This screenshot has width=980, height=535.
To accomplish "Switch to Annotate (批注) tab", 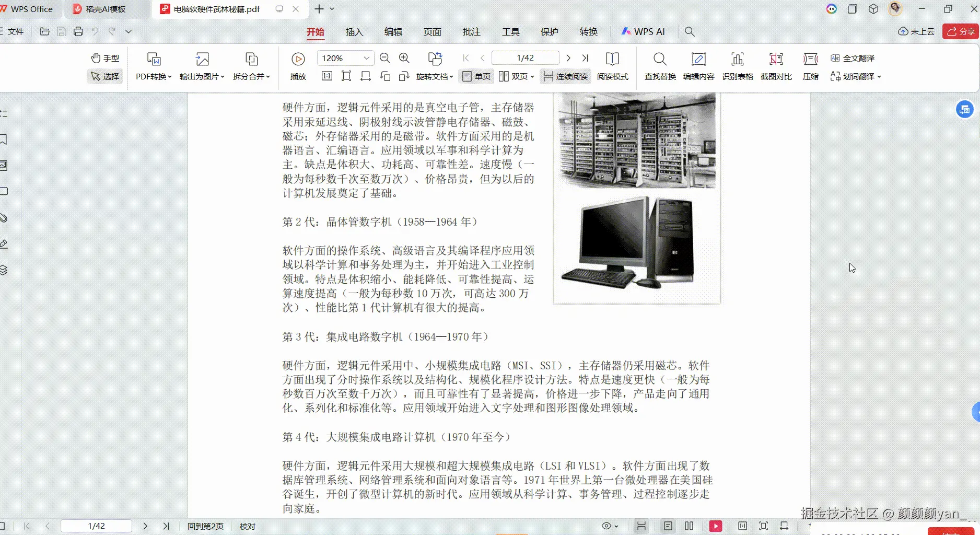I will [472, 32].
